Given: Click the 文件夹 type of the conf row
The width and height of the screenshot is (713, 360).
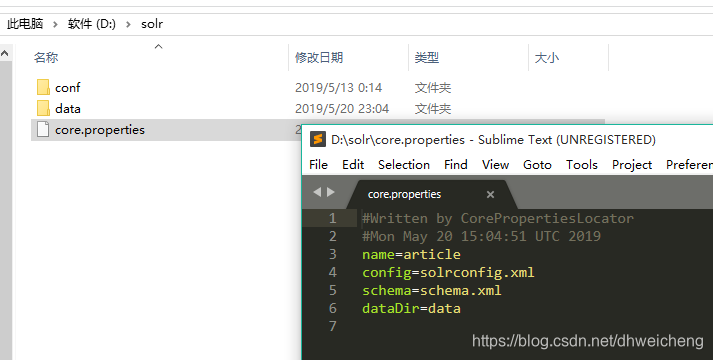Looking at the screenshot, I should pos(432,88).
